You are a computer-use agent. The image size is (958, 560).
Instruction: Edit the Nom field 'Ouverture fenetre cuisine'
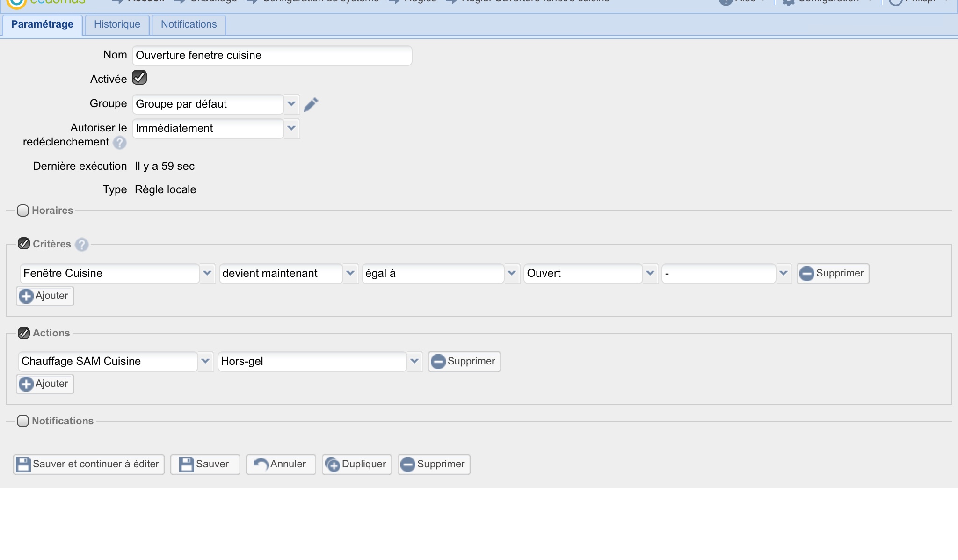tap(272, 56)
